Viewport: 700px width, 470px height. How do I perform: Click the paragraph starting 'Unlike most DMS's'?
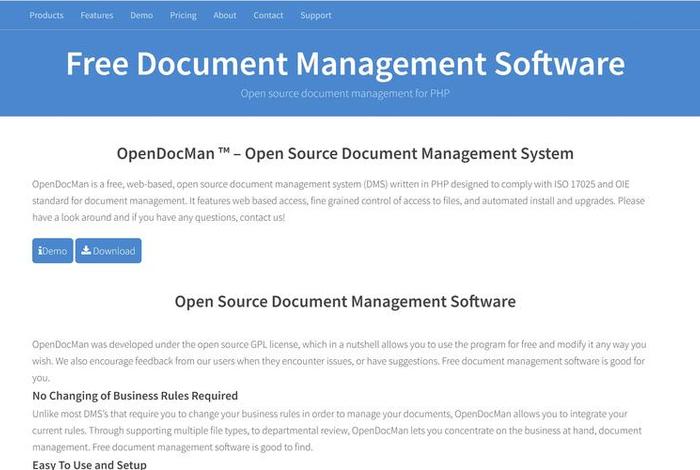337,430
